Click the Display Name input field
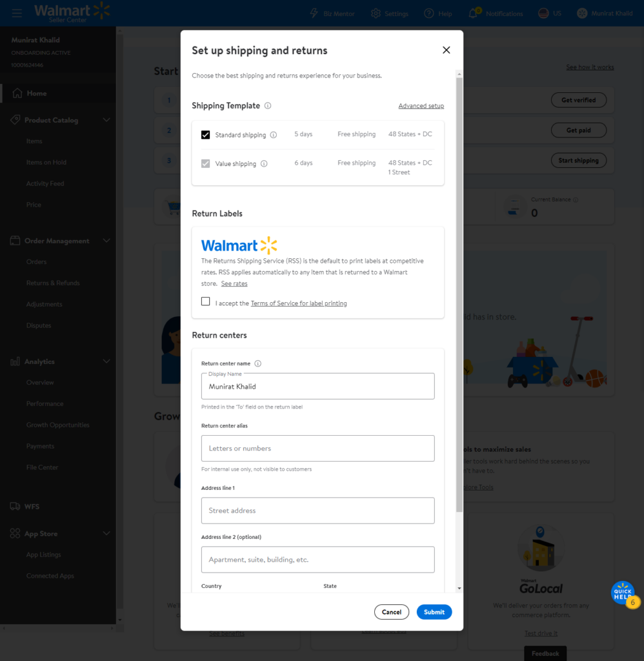This screenshot has width=644, height=661. (x=317, y=386)
